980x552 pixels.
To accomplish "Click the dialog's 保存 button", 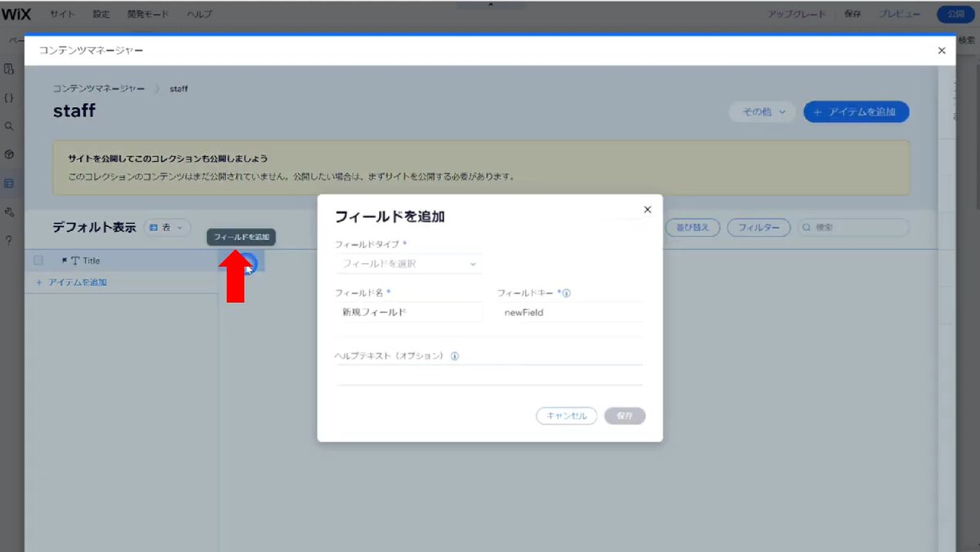I will point(625,416).
